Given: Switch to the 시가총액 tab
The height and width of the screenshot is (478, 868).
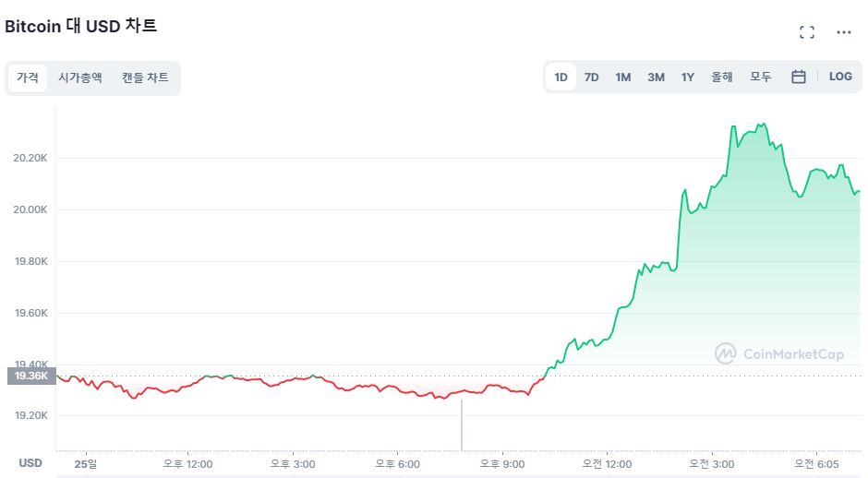Looking at the screenshot, I should point(80,78).
